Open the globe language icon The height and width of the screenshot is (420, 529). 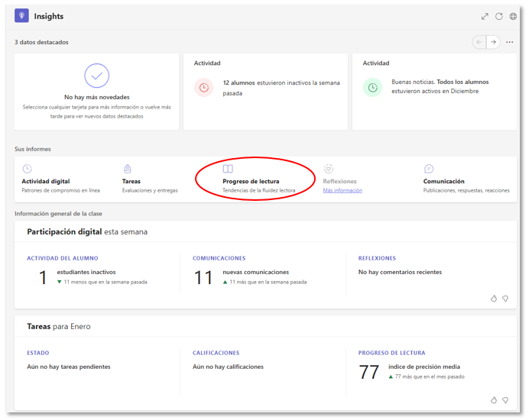coord(513,16)
